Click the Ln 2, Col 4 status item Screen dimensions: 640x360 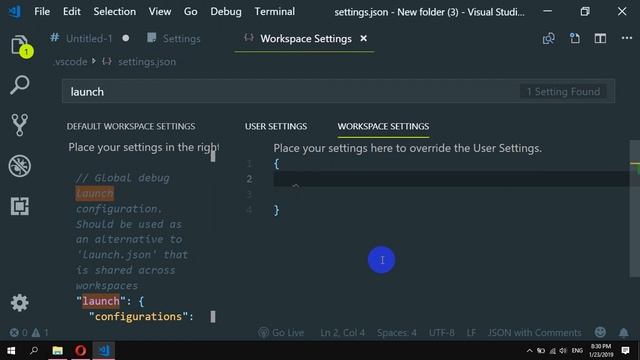coord(342,333)
